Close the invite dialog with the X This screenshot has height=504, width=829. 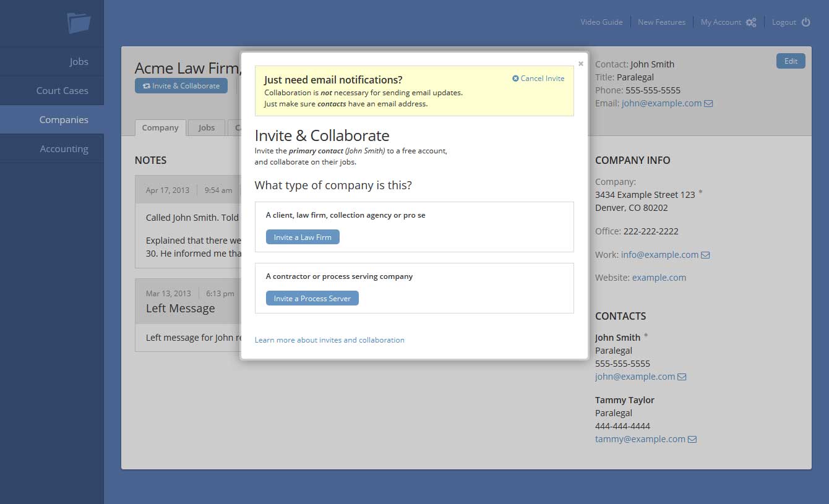(x=580, y=64)
